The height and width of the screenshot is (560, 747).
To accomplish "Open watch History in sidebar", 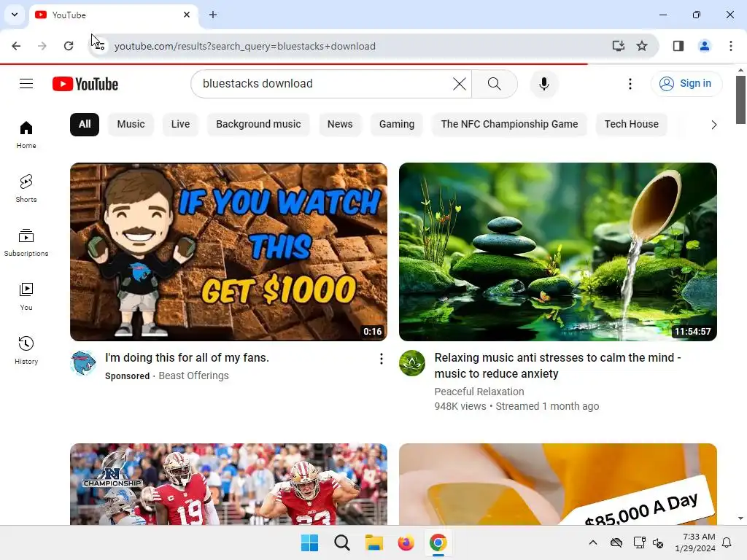I will (26, 350).
